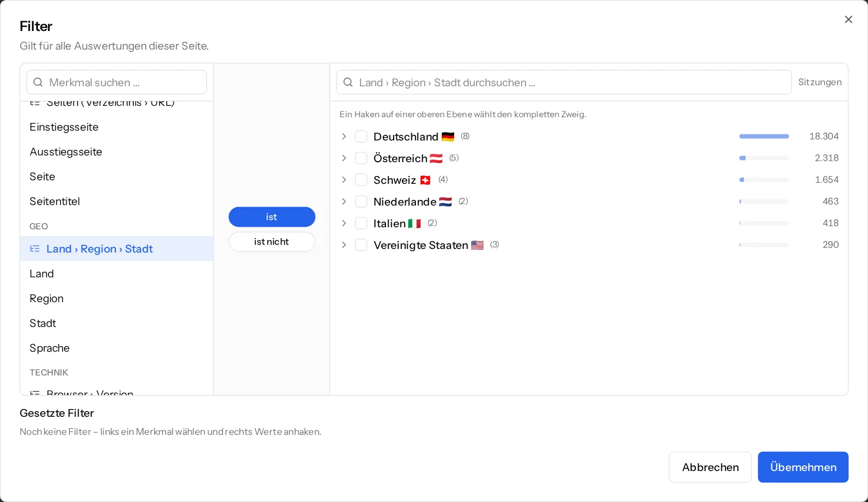Click the 18.304 sessions value
Image resolution: width=868 pixels, height=502 pixels.
point(824,136)
